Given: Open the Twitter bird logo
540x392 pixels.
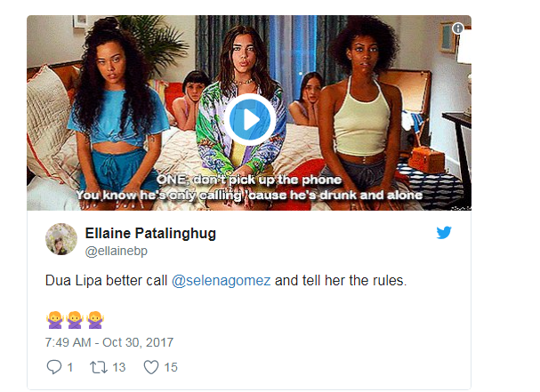Looking at the screenshot, I should point(444,233).
